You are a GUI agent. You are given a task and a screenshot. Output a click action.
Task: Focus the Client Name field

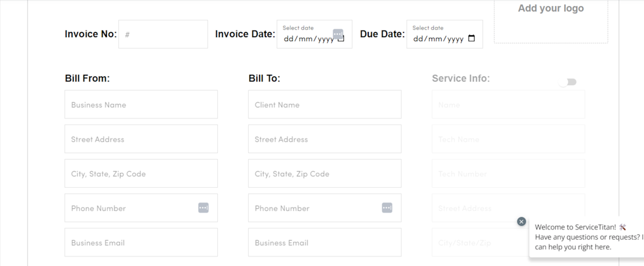(x=325, y=105)
